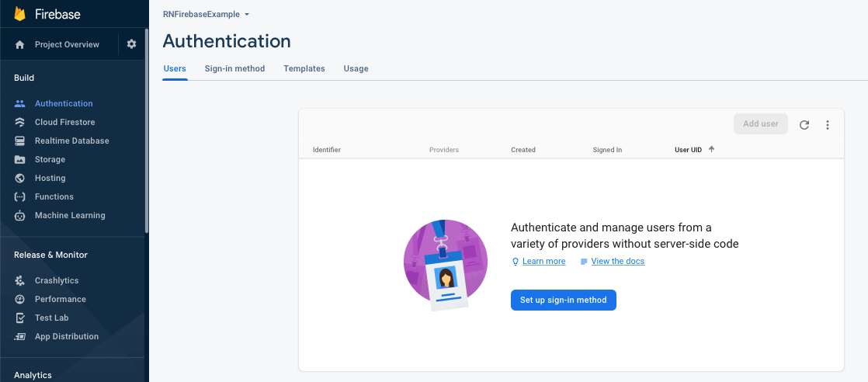Click the Crashlytics icon
Image resolution: width=868 pixels, height=382 pixels.
20,281
